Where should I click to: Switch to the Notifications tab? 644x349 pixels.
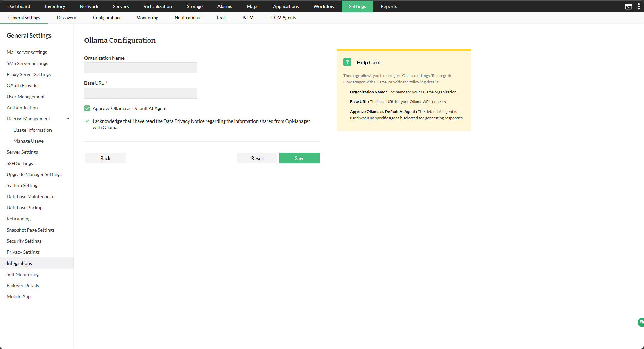187,18
